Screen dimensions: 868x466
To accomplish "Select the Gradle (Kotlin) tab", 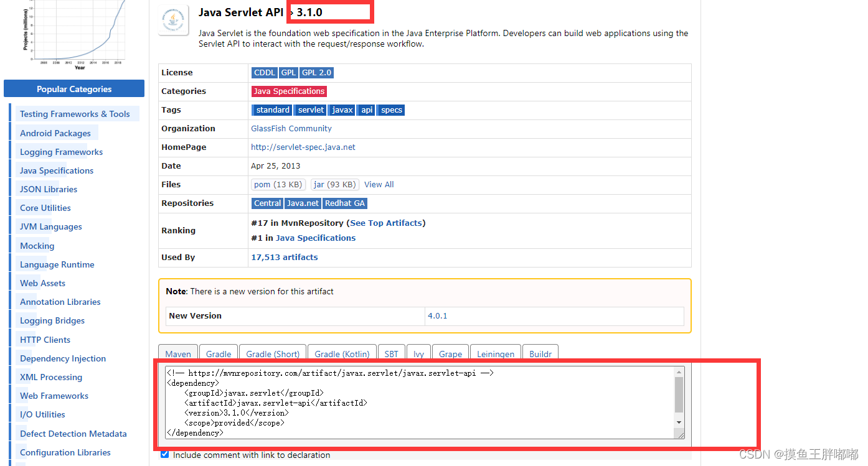I will [x=342, y=353].
